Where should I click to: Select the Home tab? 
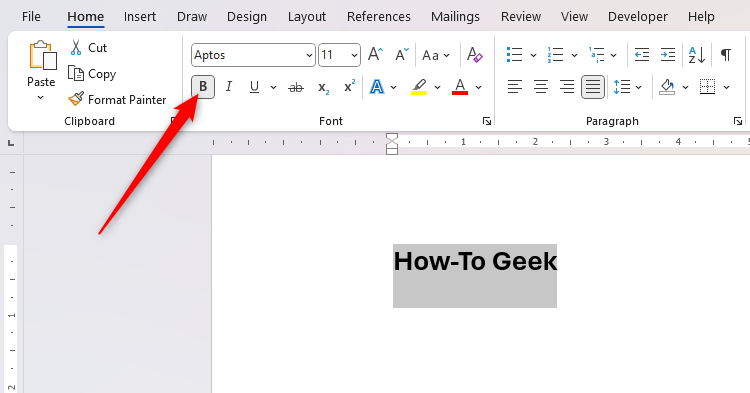86,17
